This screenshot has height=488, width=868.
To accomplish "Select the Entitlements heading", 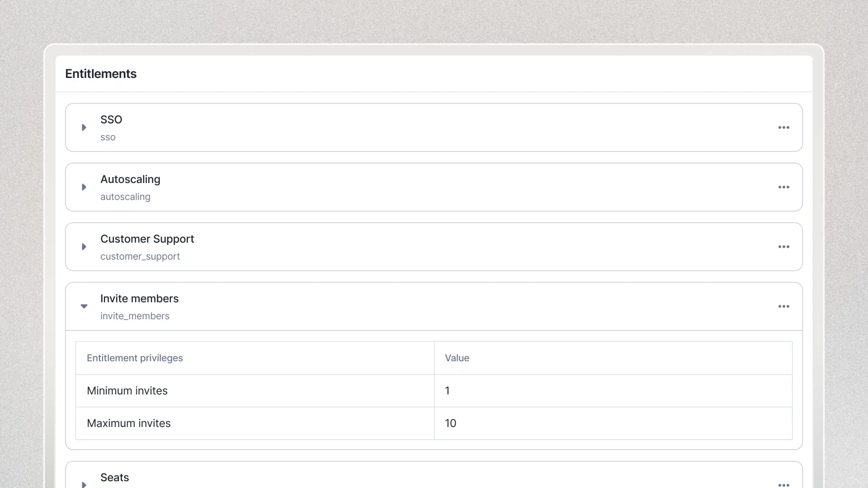I will pyautogui.click(x=100, y=74).
